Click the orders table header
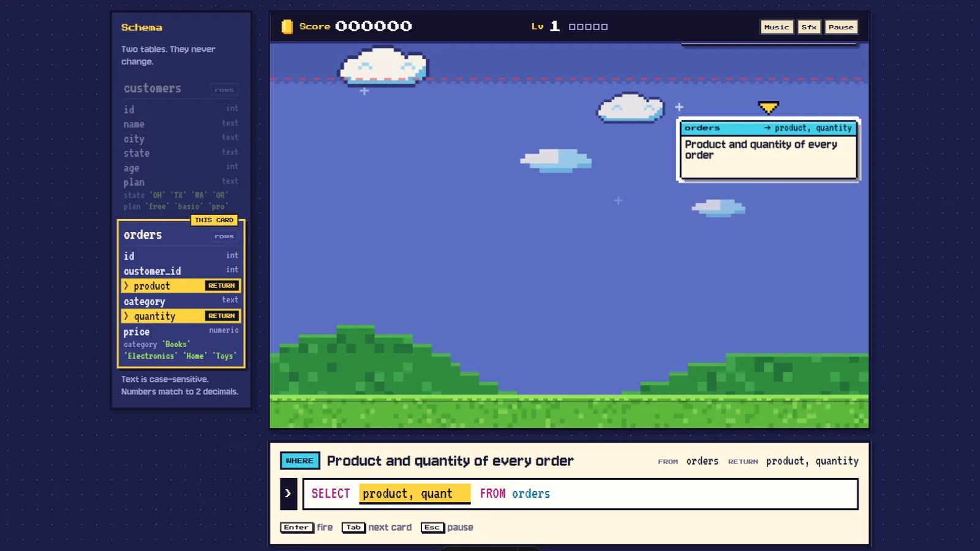Image resolution: width=980 pixels, height=551 pixels. coord(143,235)
